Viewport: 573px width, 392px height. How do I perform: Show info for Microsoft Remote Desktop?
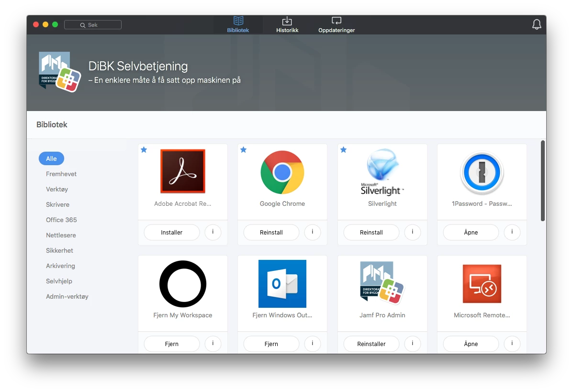[x=512, y=343]
